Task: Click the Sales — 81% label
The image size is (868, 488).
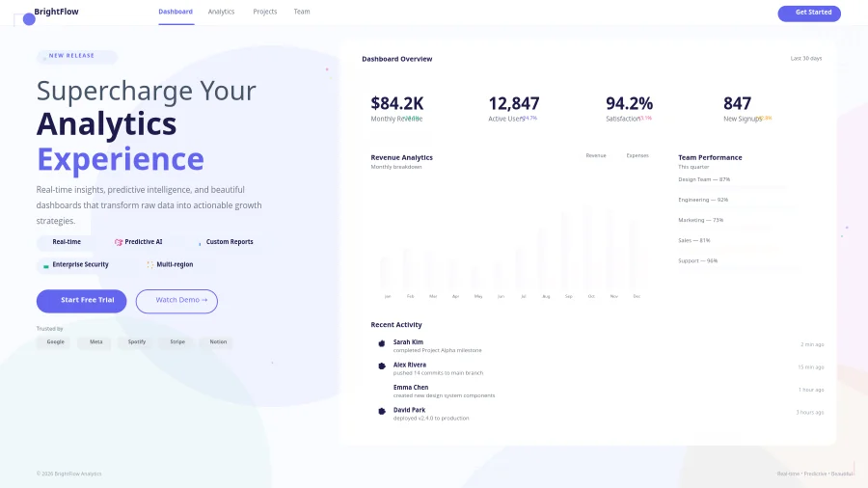Action: (x=693, y=241)
